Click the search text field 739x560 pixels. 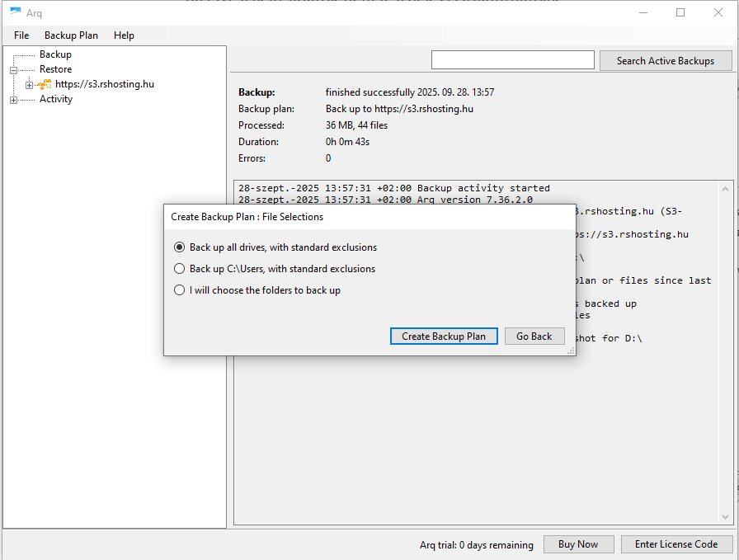tap(512, 60)
